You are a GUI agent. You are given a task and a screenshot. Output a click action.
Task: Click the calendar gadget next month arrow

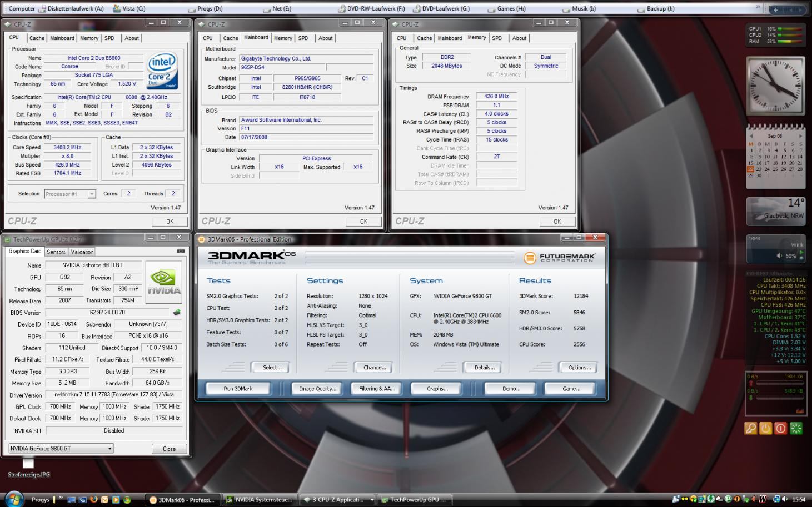pyautogui.click(x=800, y=136)
